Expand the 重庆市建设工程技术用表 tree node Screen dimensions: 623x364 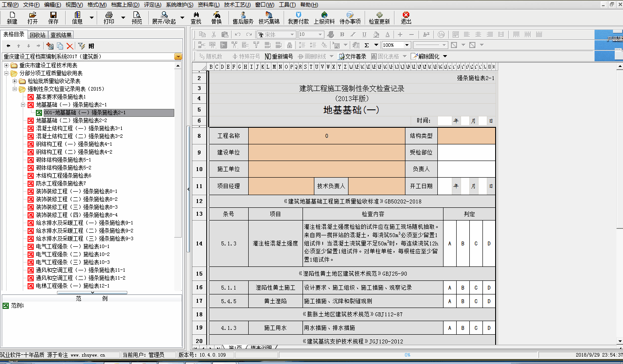[7, 65]
